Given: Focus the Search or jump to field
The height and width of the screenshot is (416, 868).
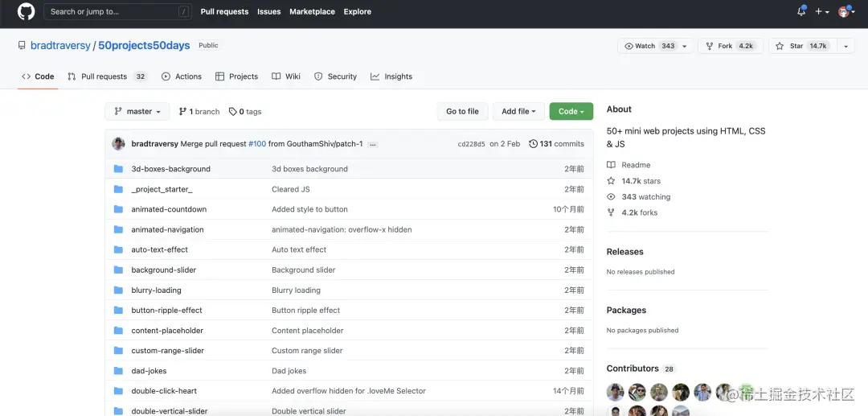Looking at the screenshot, I should (118, 11).
